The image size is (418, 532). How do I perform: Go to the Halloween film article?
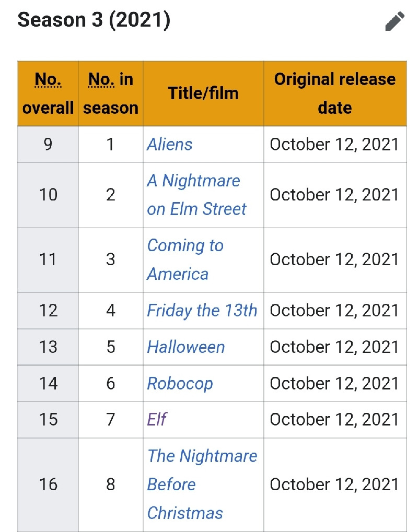[x=185, y=347]
